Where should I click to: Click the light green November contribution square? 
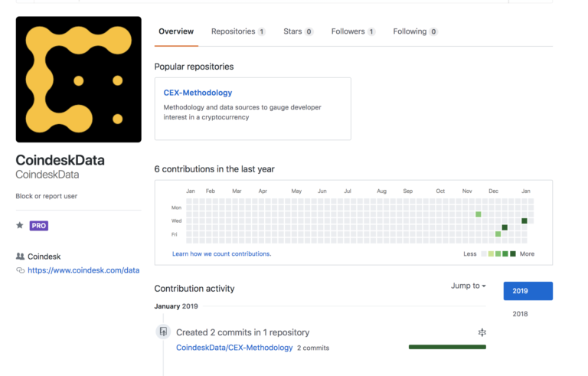(x=478, y=214)
